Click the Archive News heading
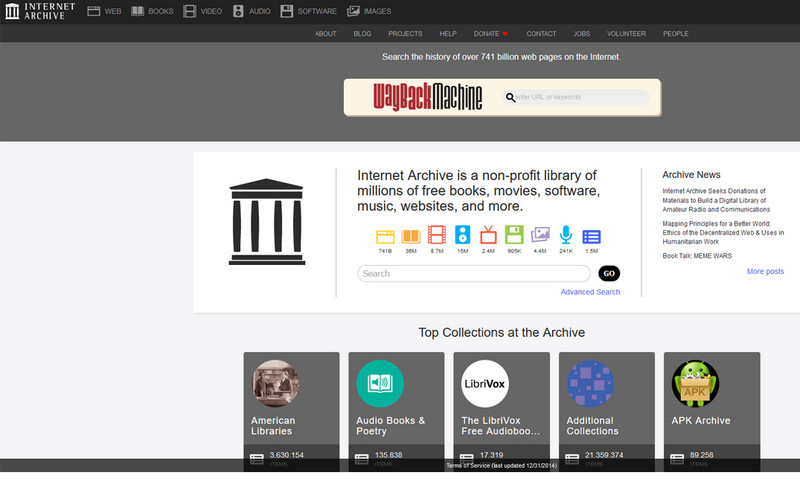 [x=691, y=174]
